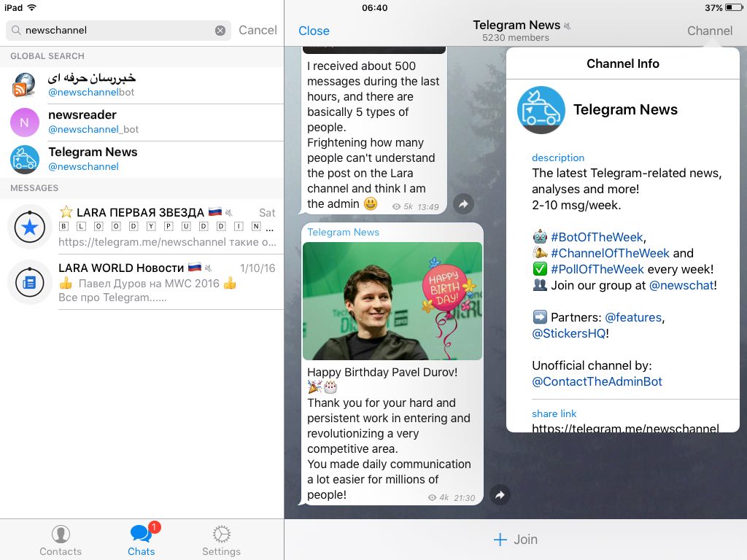747x560 pixels.
Task: Tap the view count eye on 5k message
Action: [396, 206]
